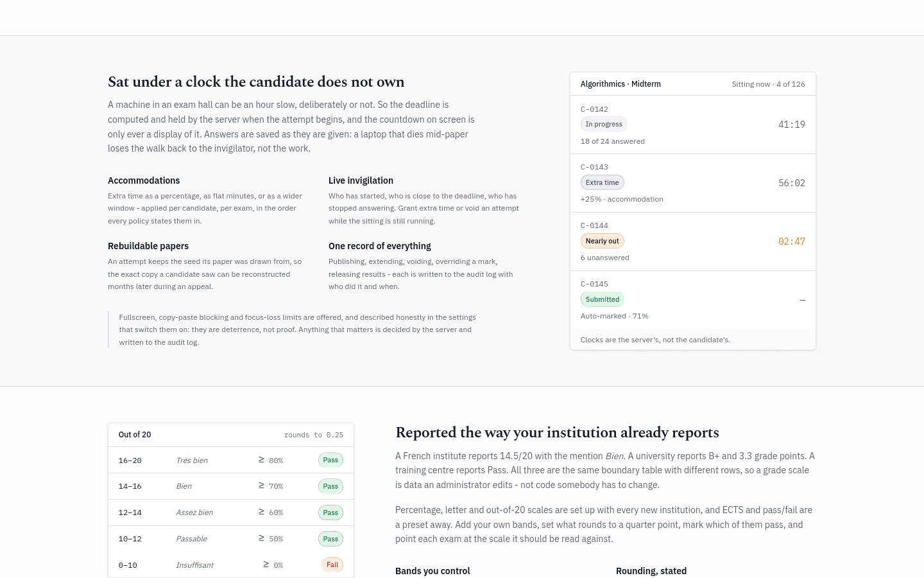Click 'Sat under a clock' section heading

tap(256, 82)
